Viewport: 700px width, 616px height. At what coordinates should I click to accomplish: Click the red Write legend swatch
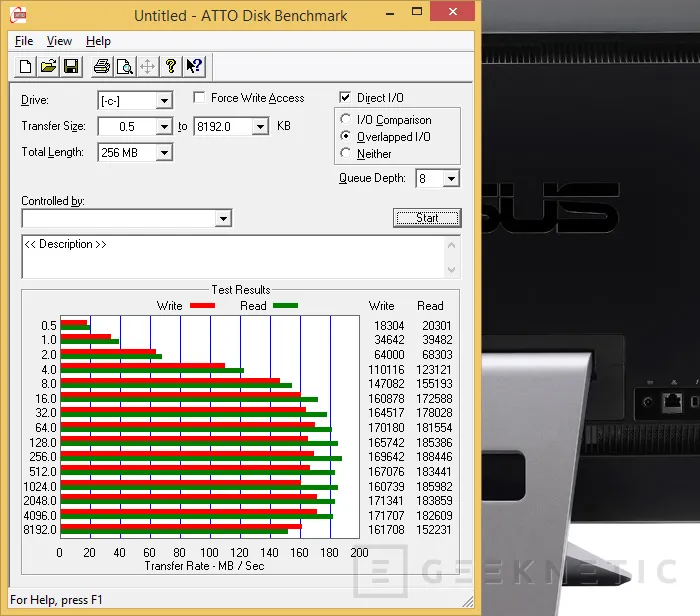pos(202,306)
